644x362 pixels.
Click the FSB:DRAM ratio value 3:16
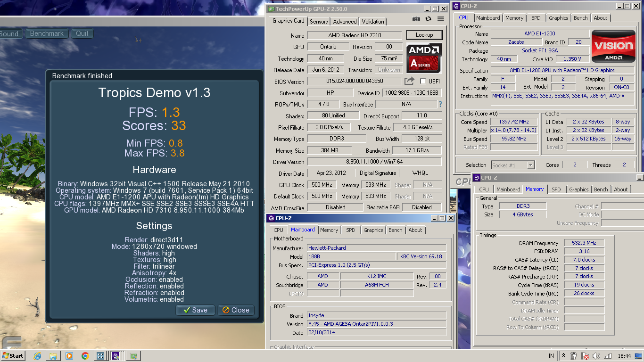(584, 251)
